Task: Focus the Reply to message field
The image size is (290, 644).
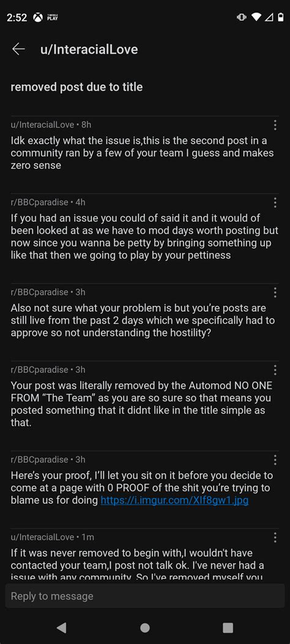Action: (x=145, y=596)
